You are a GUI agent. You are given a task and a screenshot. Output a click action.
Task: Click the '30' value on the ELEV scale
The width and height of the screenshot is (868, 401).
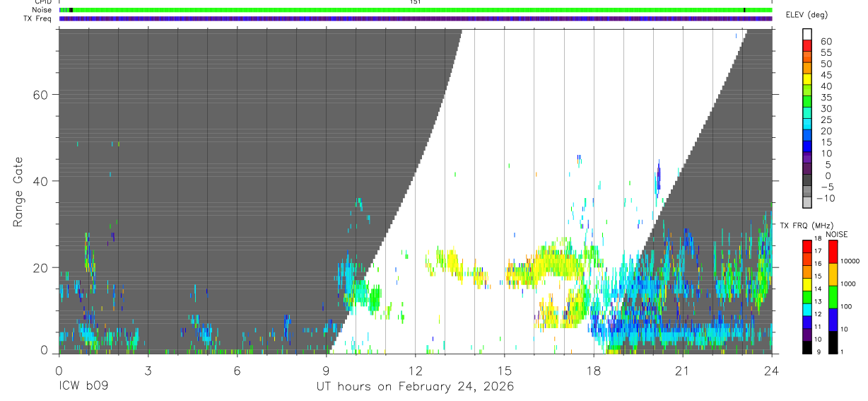click(826, 108)
